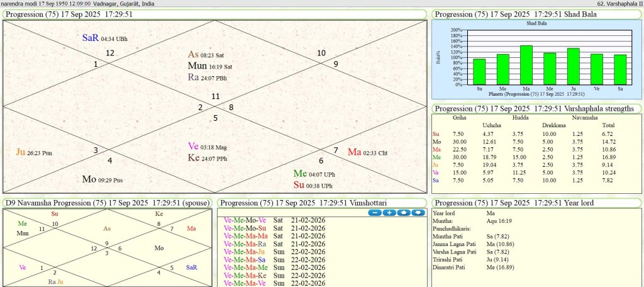The width and height of the screenshot is (644, 287).
Task: Select Ma in house 7 of chart
Action: pyautogui.click(x=354, y=152)
